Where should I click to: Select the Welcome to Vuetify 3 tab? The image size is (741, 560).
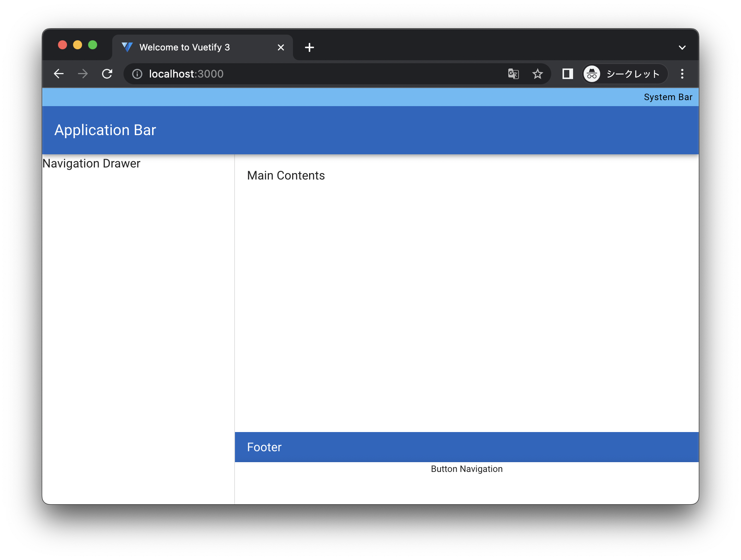coord(184,47)
